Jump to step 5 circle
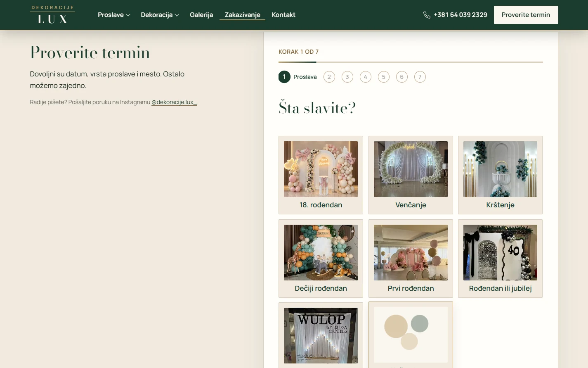This screenshot has width=588, height=368. (x=384, y=77)
